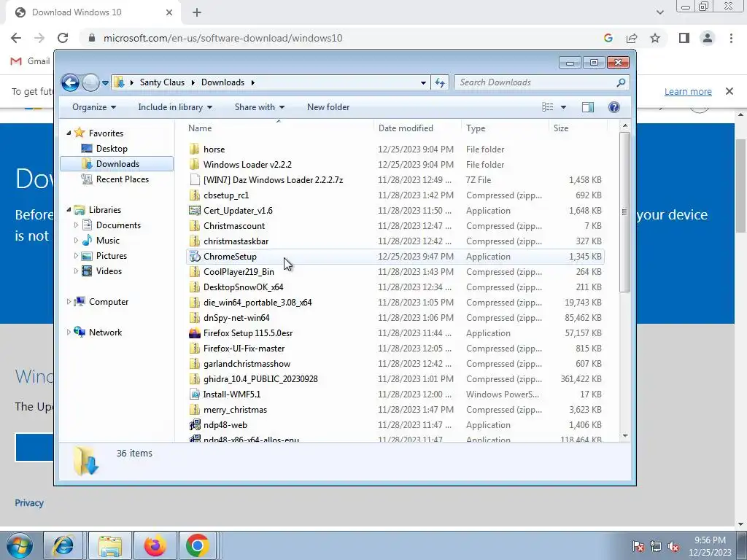747x560 pixels.
Task: Open Action Center flag tray icon
Action: [x=638, y=546]
